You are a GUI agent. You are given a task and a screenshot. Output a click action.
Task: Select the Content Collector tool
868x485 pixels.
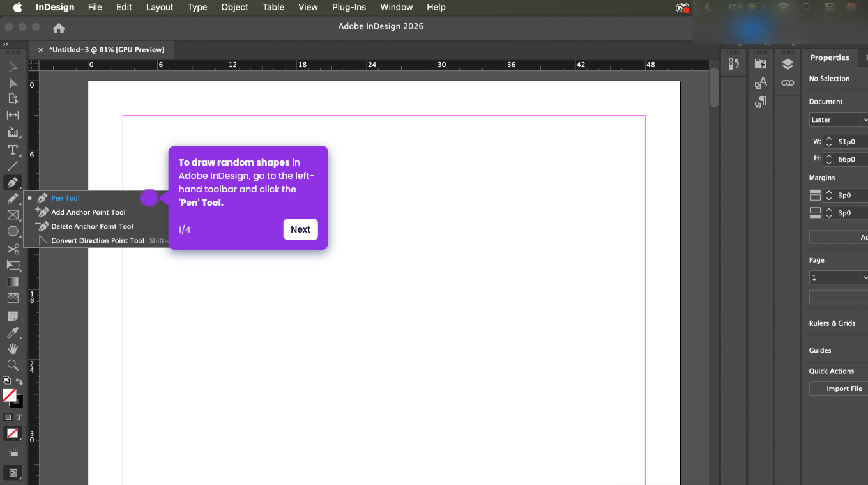(x=13, y=132)
